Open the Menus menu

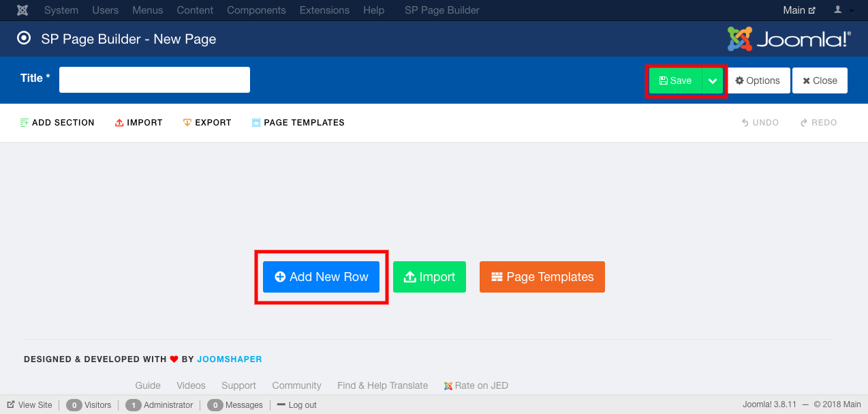click(148, 10)
